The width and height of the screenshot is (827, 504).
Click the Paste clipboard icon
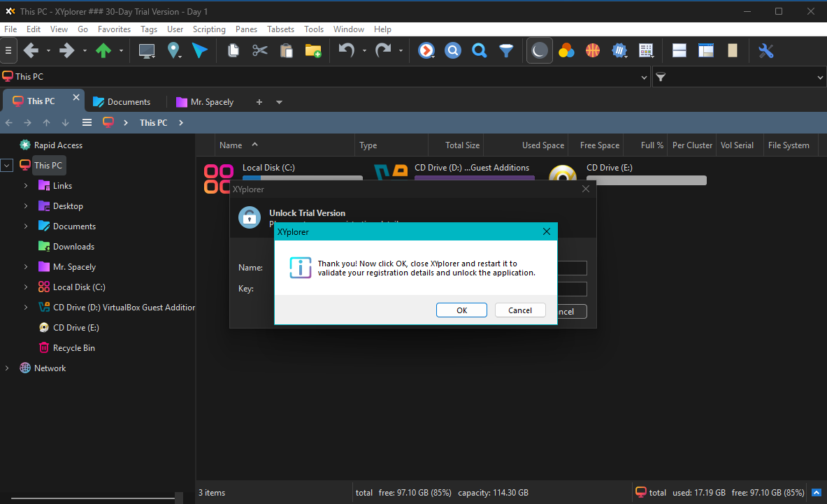[x=287, y=50]
